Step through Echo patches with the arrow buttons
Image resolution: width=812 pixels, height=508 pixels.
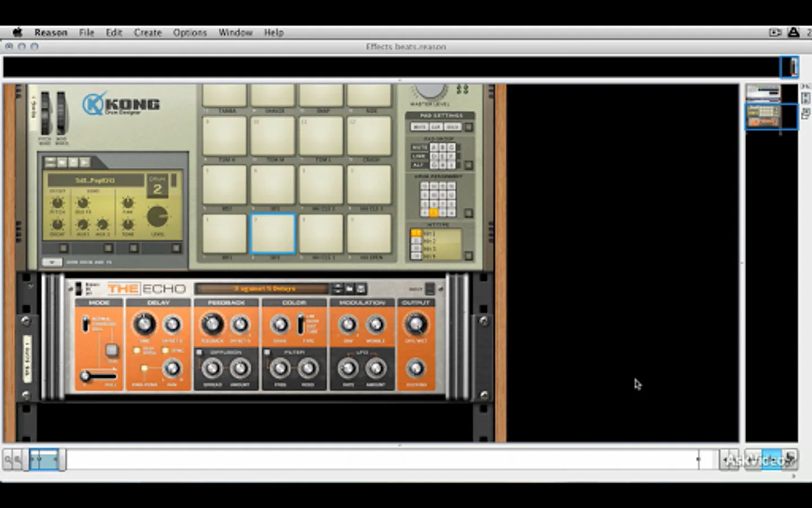[338, 289]
